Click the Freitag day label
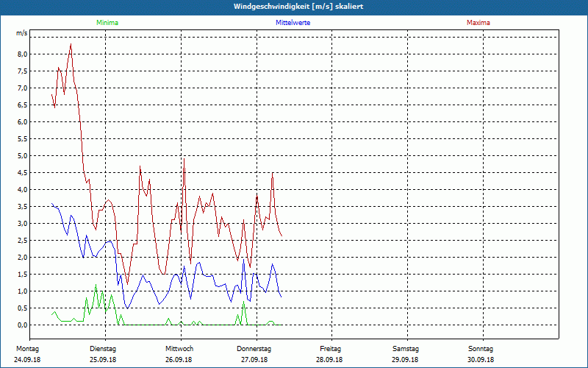This screenshot has height=368, width=588. point(330,349)
